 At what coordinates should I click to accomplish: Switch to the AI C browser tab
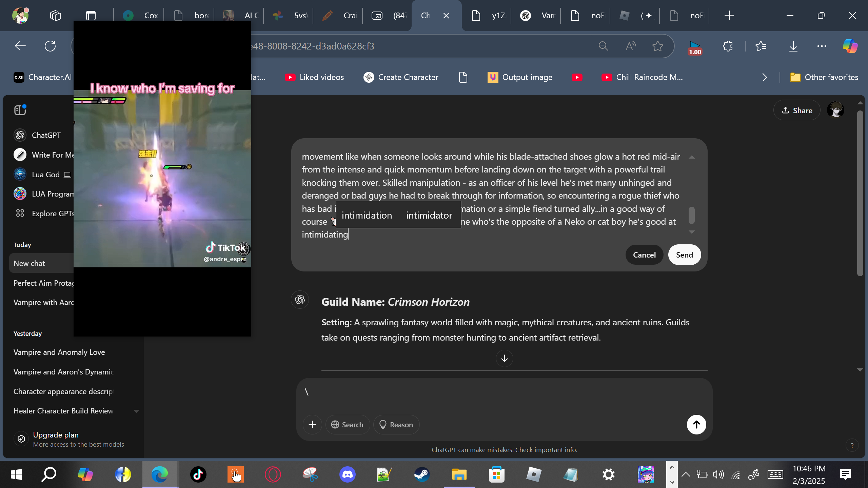[239, 16]
